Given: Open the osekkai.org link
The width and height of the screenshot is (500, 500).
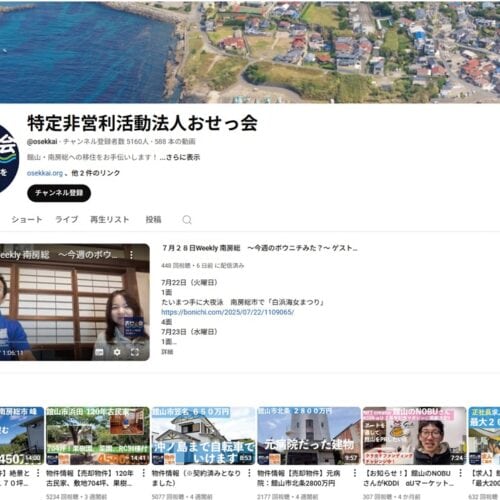Looking at the screenshot, I should [x=45, y=173].
